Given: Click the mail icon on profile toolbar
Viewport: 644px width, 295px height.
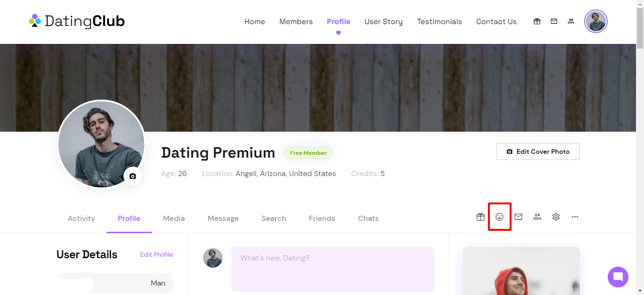Looking at the screenshot, I should tap(519, 217).
